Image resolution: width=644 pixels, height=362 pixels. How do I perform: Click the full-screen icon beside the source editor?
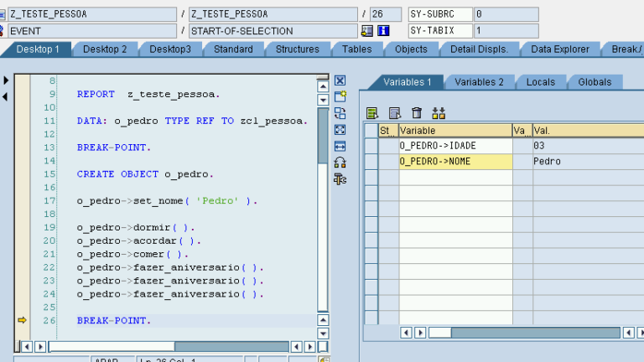click(x=340, y=129)
